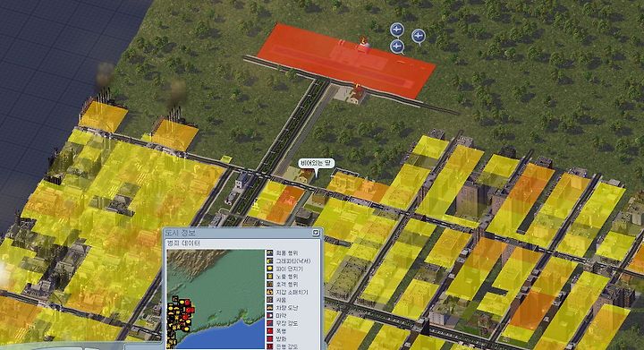Select the 파이 던지기 legend icon

coord(270,269)
